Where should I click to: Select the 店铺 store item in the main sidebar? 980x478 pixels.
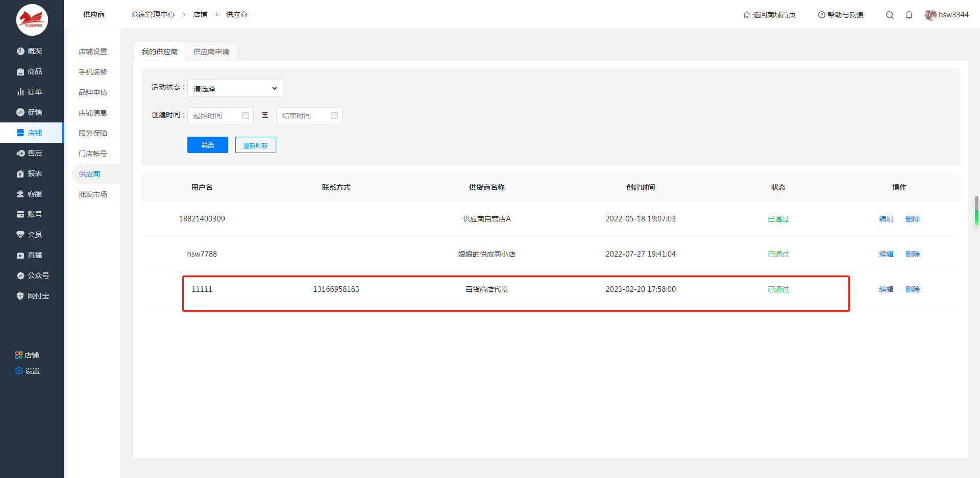[x=32, y=133]
